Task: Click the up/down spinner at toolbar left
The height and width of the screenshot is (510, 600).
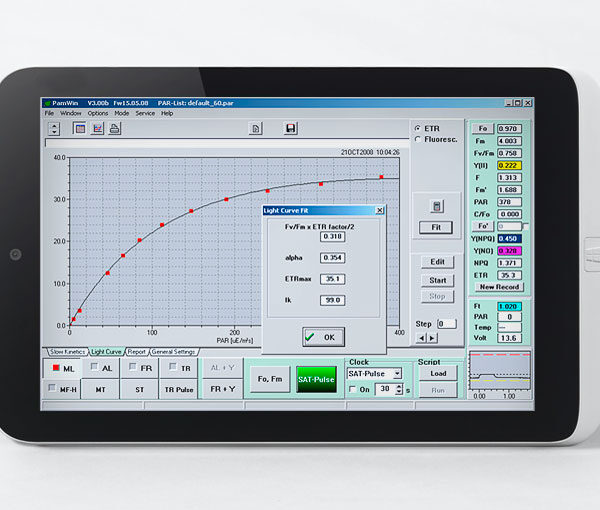Action: coord(54,129)
